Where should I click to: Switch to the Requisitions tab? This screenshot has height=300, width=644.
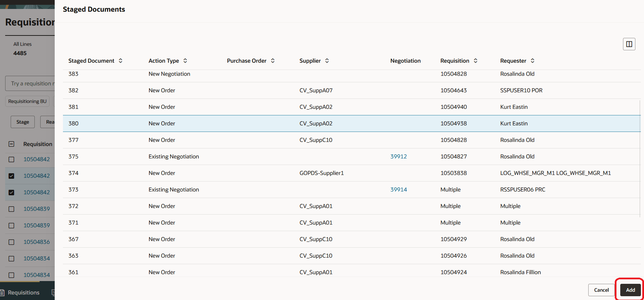[x=23, y=292]
